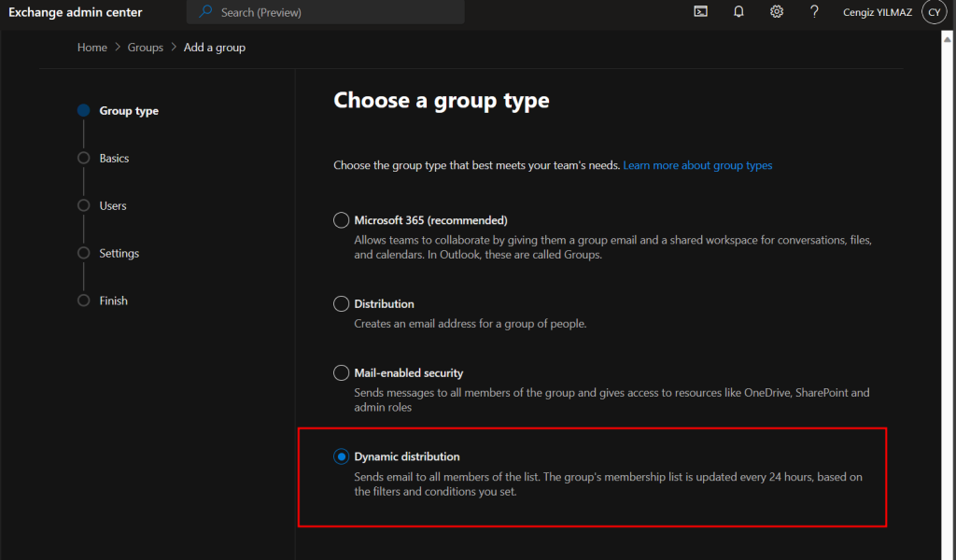Click the Exchange admin center title
The image size is (956, 560).
point(76,12)
